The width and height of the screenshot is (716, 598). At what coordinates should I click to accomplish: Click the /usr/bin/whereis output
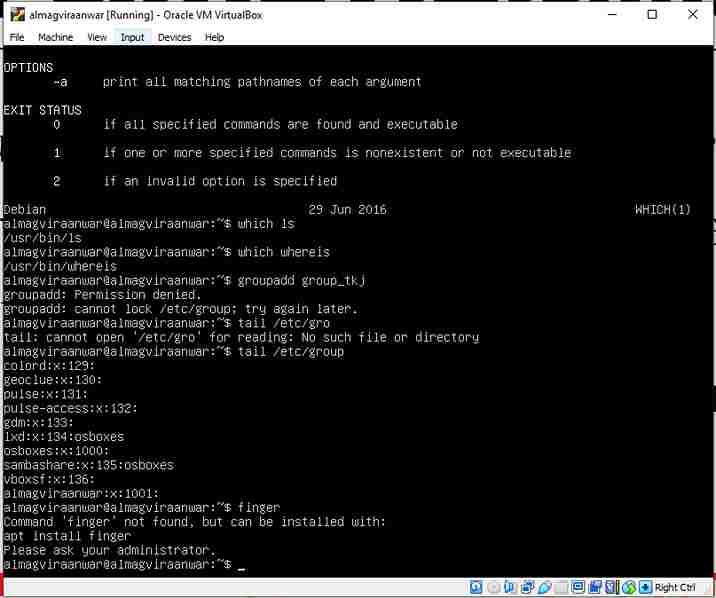[60, 266]
